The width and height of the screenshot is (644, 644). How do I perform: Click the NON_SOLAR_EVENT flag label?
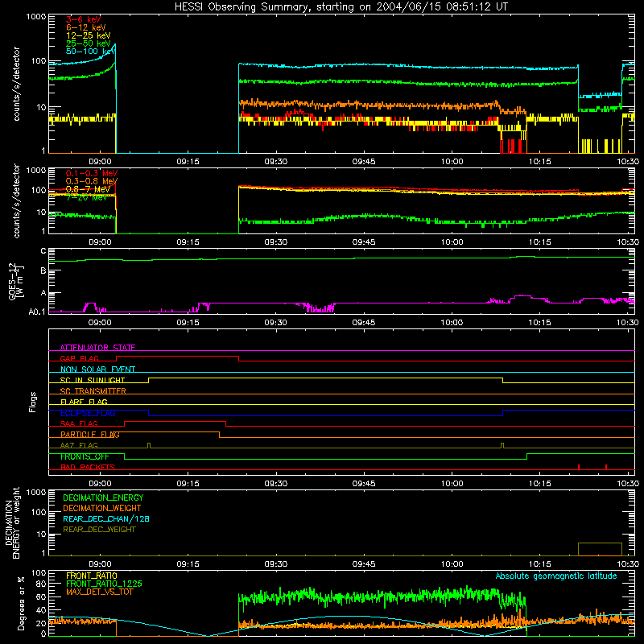click(x=97, y=369)
